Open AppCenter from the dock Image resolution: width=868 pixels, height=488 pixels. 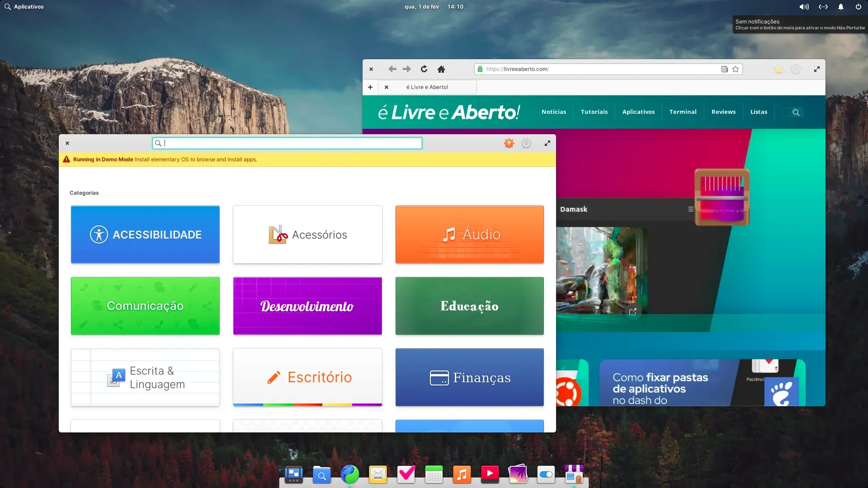pos(574,474)
